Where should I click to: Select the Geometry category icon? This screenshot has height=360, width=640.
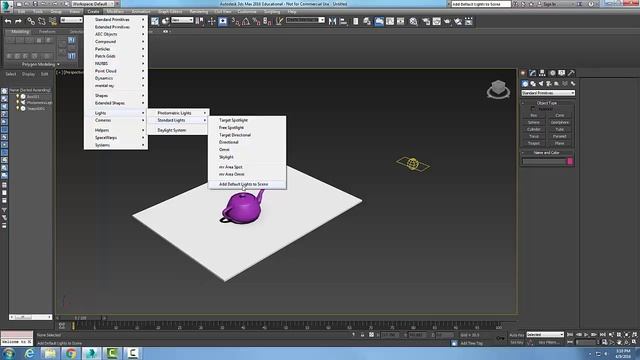tap(525, 83)
